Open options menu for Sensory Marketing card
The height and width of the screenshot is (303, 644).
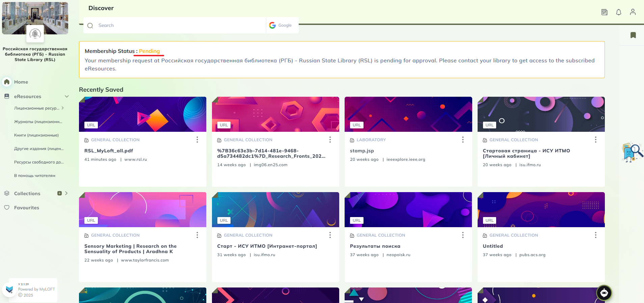[x=197, y=235]
